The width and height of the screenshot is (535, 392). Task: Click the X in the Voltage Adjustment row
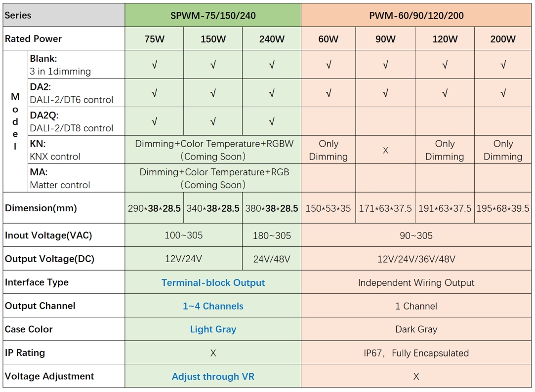coord(416,377)
